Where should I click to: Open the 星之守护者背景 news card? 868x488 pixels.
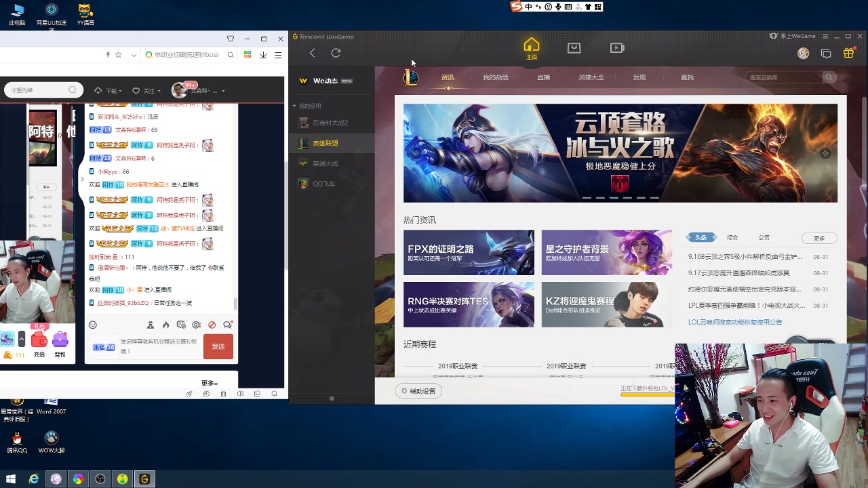[607, 253]
